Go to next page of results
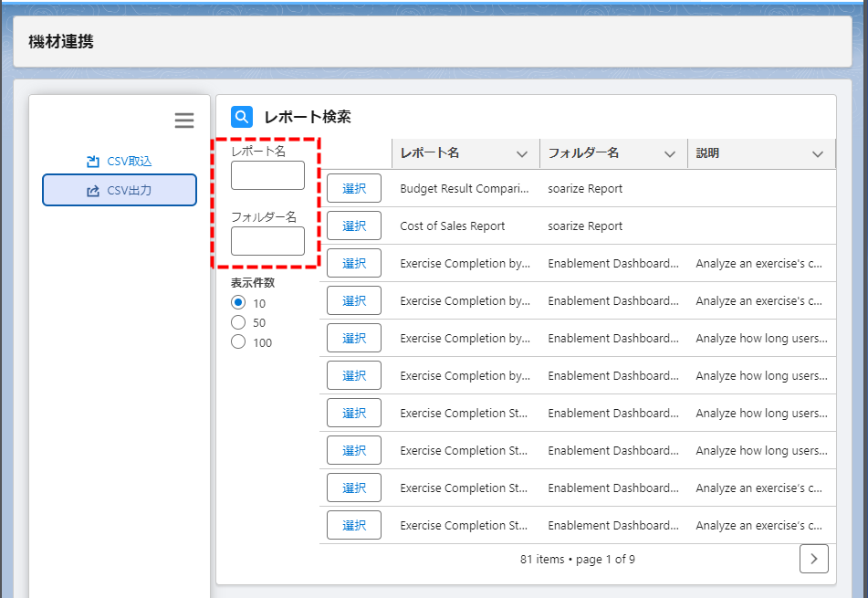The height and width of the screenshot is (598, 868). tap(813, 559)
